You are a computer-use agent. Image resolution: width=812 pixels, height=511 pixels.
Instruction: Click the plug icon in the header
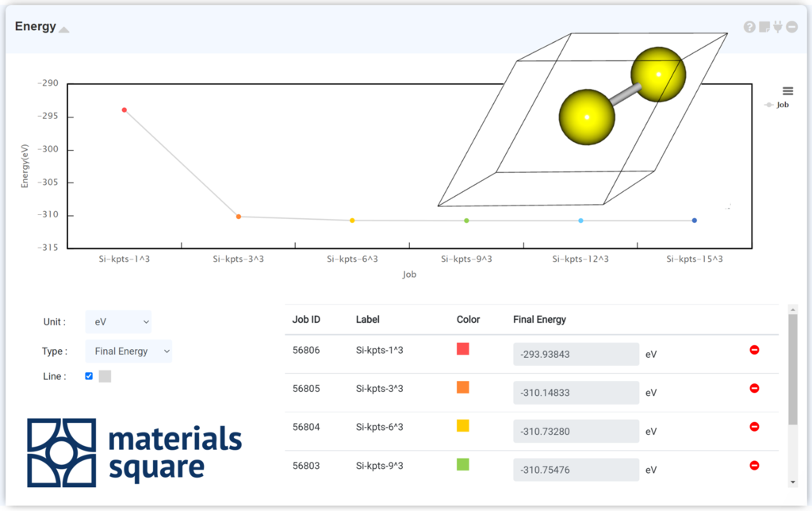tap(777, 26)
